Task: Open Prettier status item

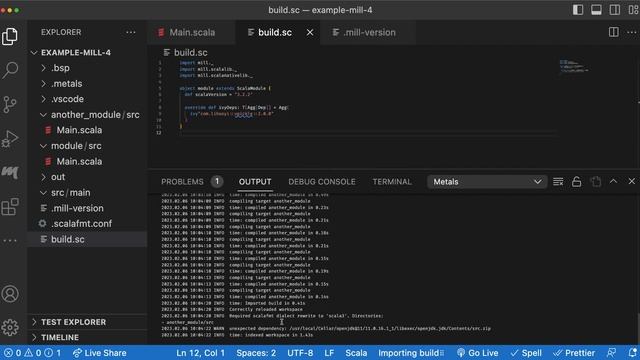Action: click(x=574, y=353)
